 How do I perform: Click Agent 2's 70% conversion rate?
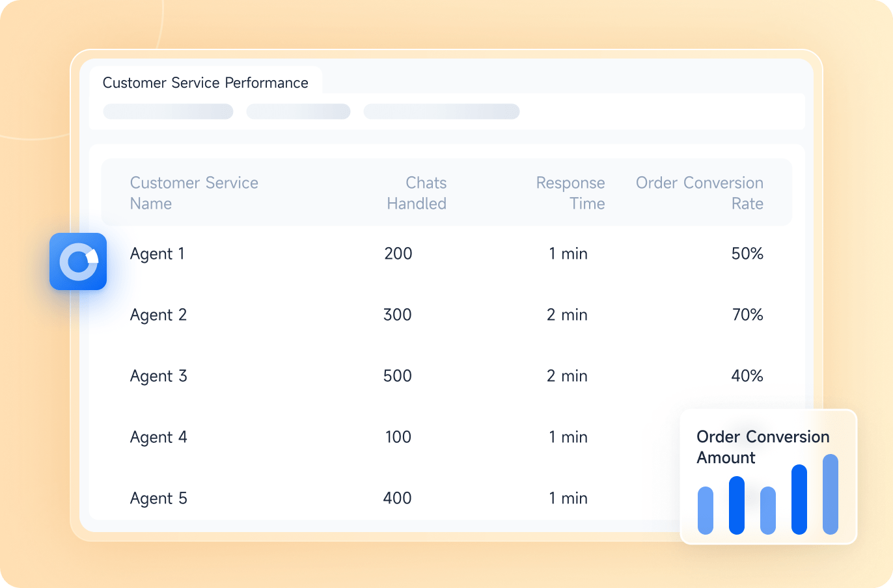coord(747,315)
